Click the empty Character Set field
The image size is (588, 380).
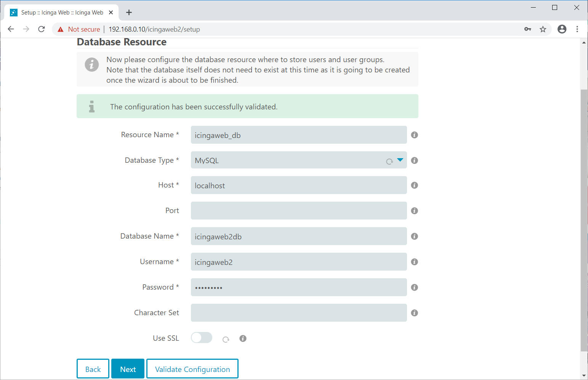pyautogui.click(x=299, y=313)
